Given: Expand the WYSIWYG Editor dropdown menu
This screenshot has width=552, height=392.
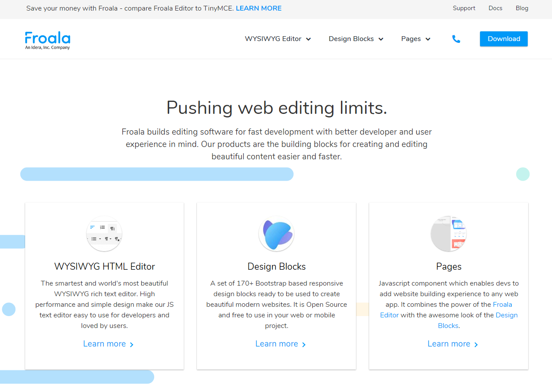Looking at the screenshot, I should coord(278,39).
